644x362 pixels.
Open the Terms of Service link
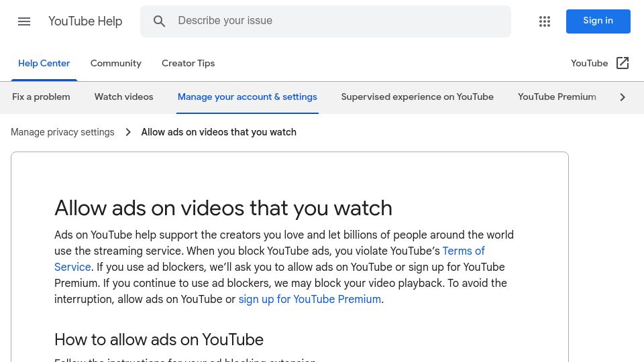[464, 251]
